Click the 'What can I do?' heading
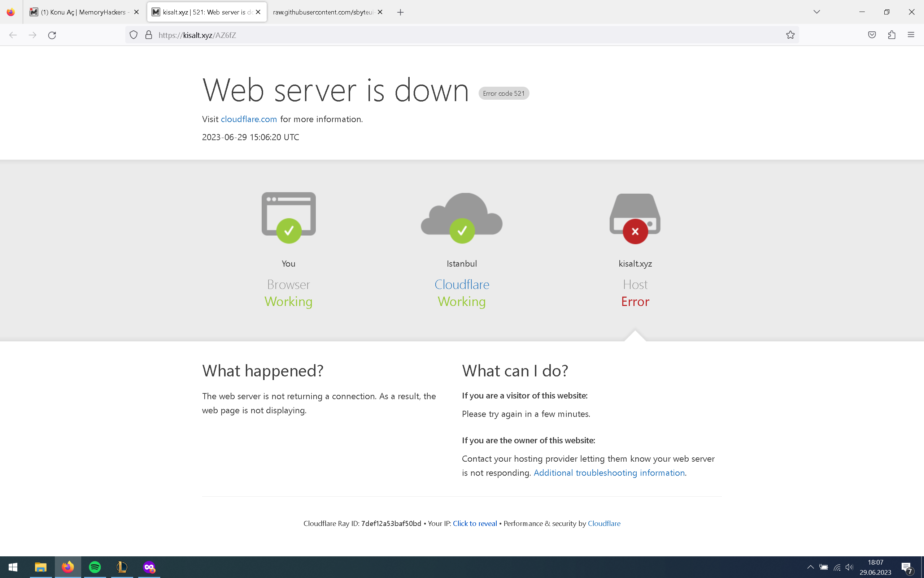The image size is (924, 578). (x=515, y=371)
